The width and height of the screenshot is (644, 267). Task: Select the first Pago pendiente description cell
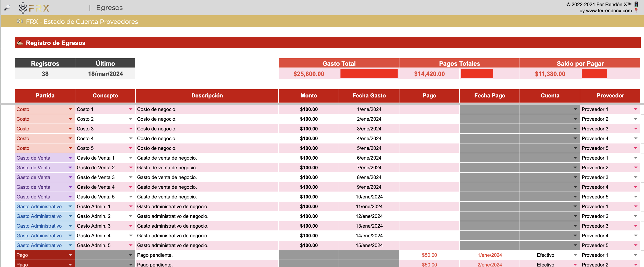coord(207,255)
